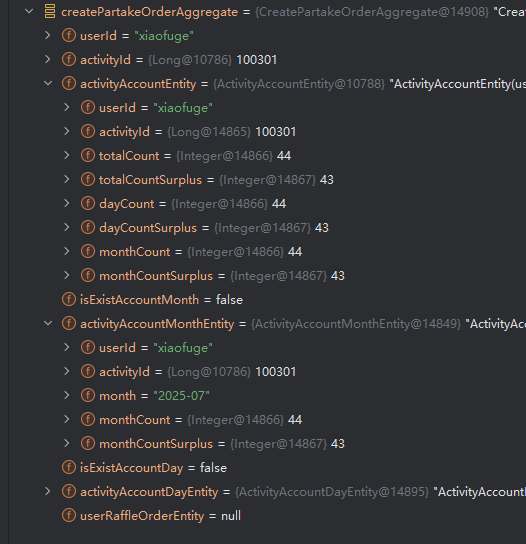
Task: Collapse the createPartakeOrderAggregate root node
Action: click(29, 11)
